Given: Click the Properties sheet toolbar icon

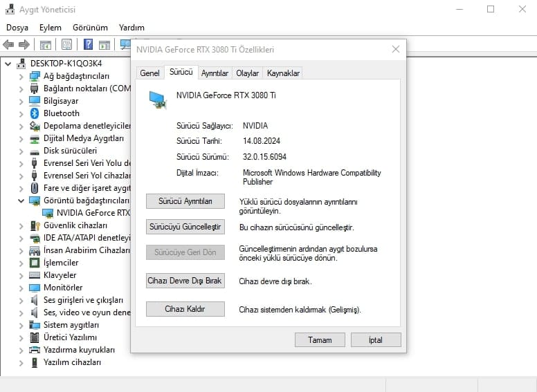Looking at the screenshot, I should (67, 44).
